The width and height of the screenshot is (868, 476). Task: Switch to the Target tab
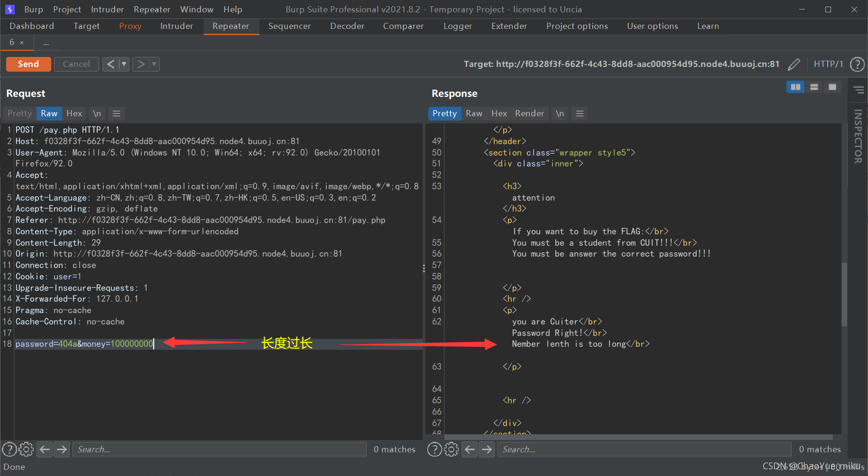[x=86, y=26]
